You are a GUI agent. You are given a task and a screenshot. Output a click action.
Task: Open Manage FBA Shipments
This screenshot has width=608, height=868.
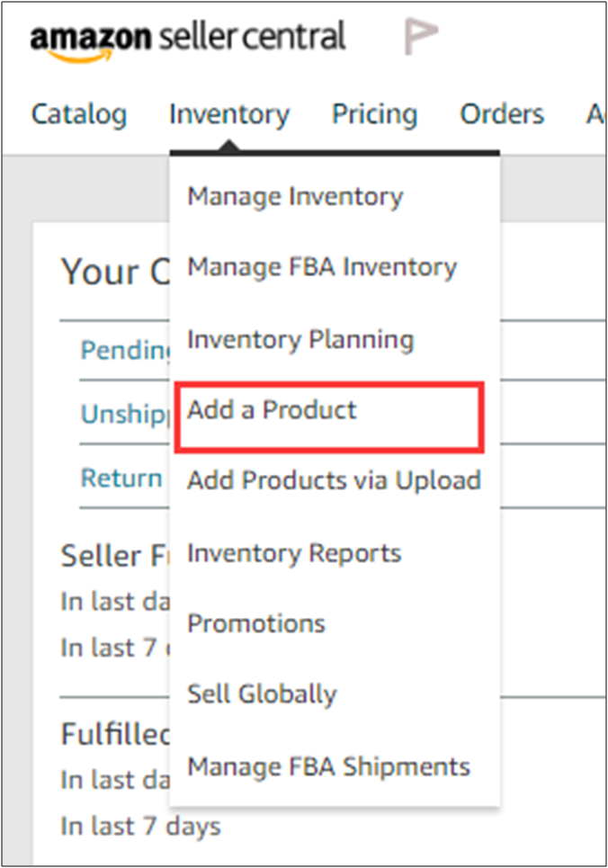pyautogui.click(x=328, y=766)
